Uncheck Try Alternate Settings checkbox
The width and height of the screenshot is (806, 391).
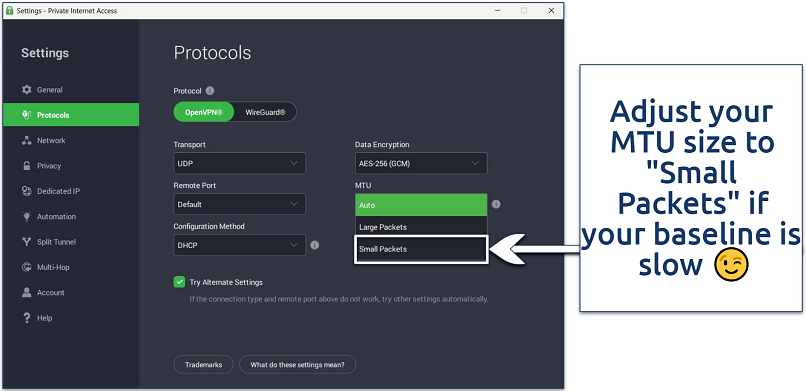179,282
